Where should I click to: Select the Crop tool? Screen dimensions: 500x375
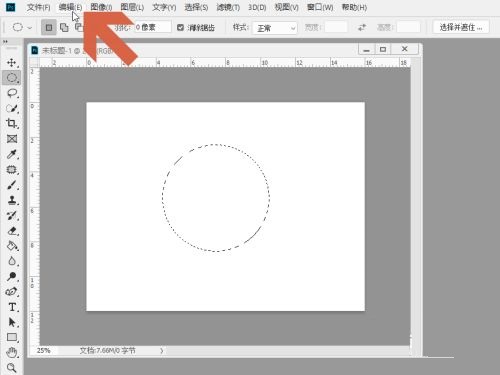tap(12, 123)
